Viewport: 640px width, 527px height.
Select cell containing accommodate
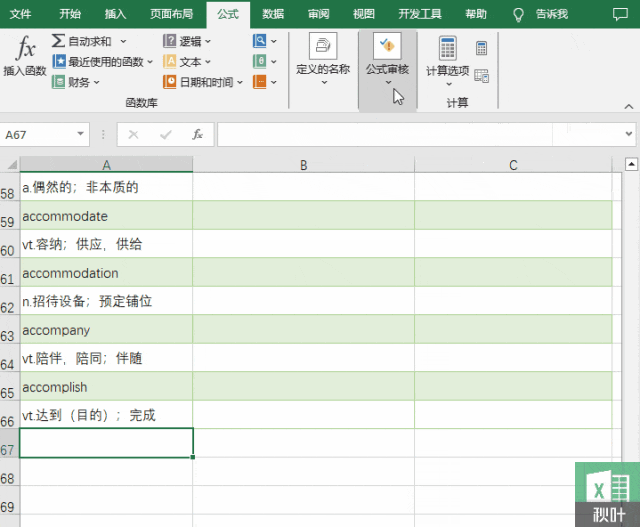coord(106,216)
